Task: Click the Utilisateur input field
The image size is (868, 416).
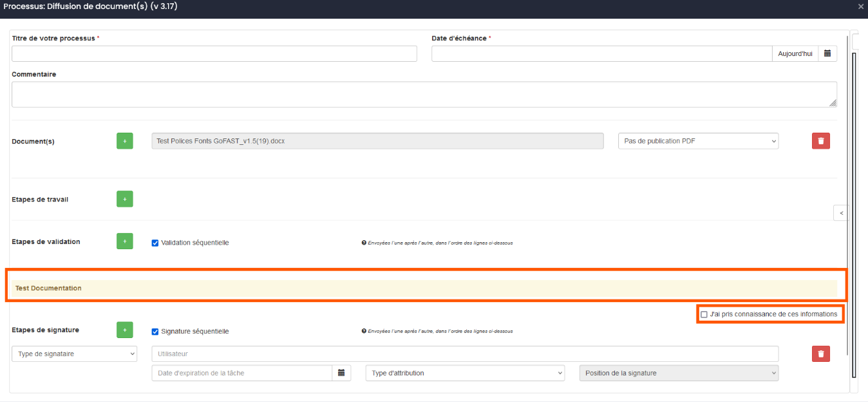Action: coord(465,354)
